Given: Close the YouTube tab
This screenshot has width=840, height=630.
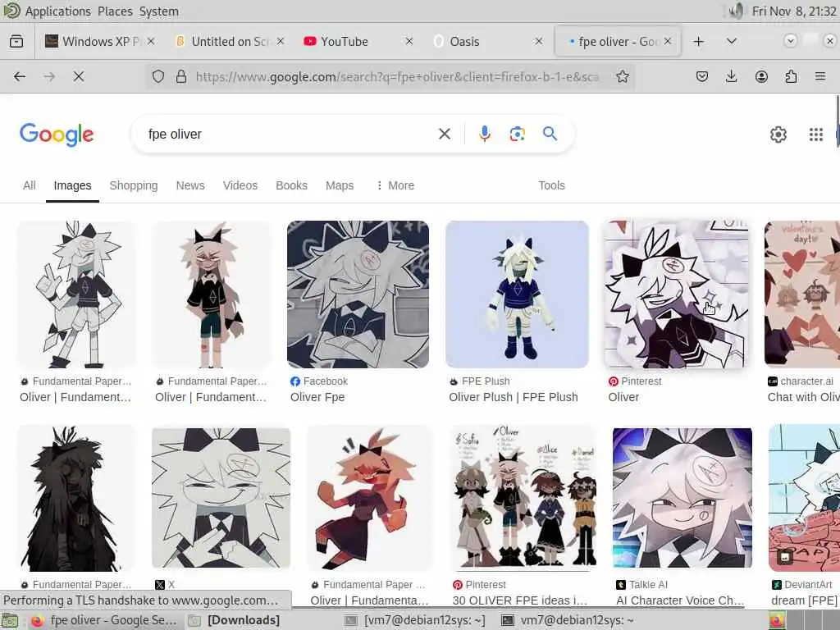Looking at the screenshot, I should [x=409, y=41].
